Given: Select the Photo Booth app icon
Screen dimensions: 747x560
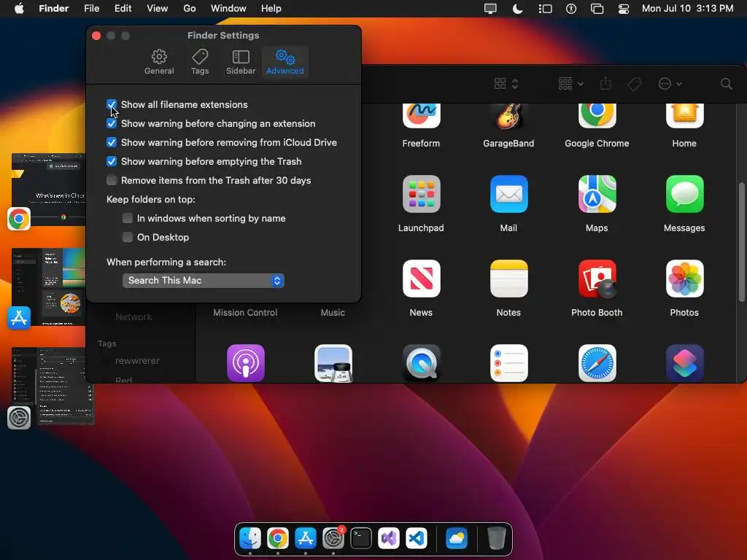Looking at the screenshot, I should [597, 279].
